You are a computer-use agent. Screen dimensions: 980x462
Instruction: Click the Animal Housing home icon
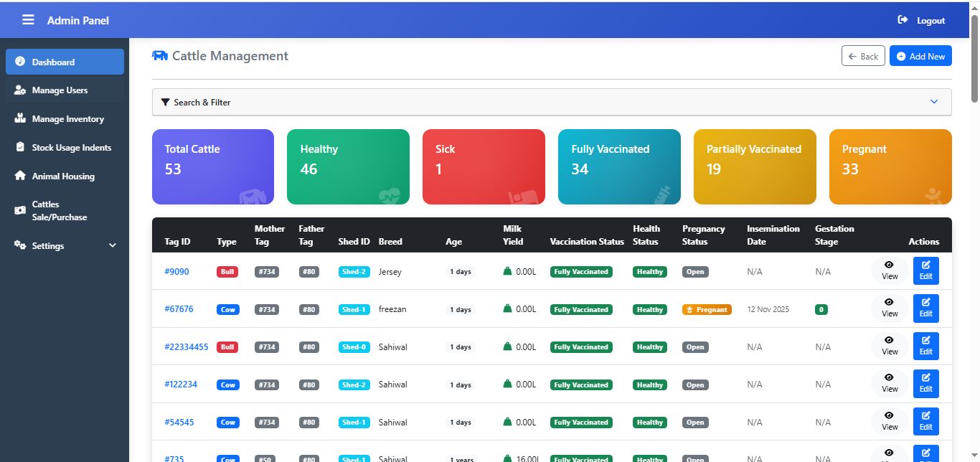coord(20,176)
